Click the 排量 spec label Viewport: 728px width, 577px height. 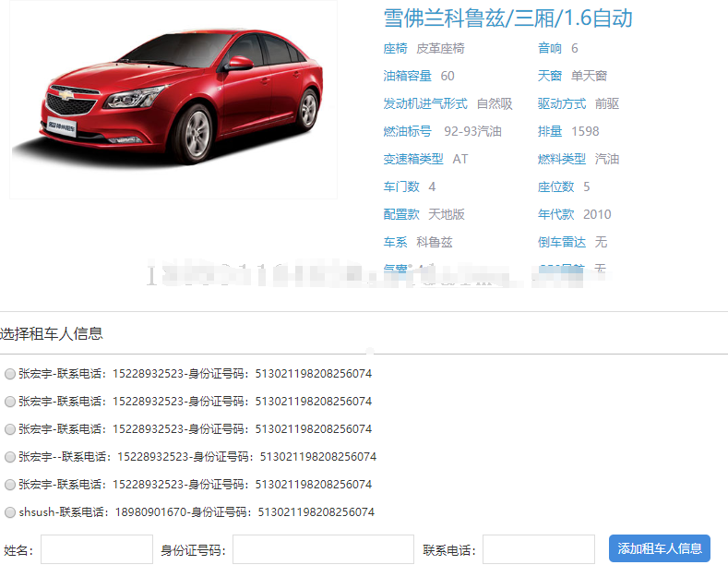point(550,131)
